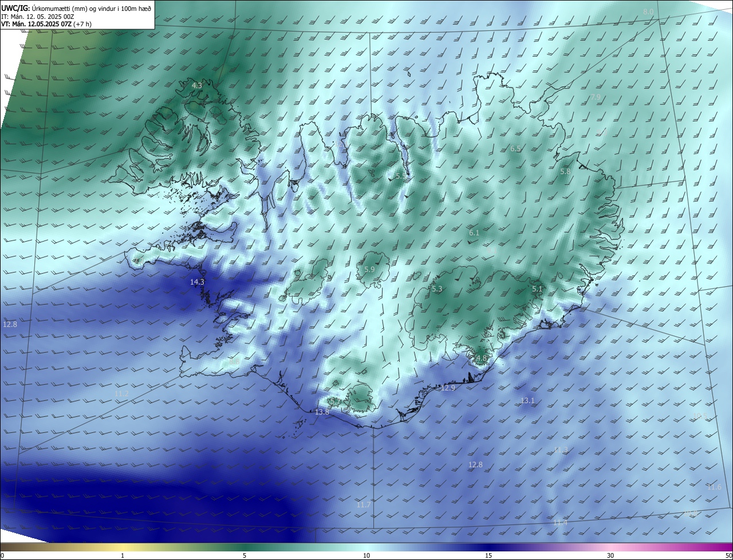733x560 pixels.
Task: Click the 11.6 value at right edge
Action: [x=714, y=487]
